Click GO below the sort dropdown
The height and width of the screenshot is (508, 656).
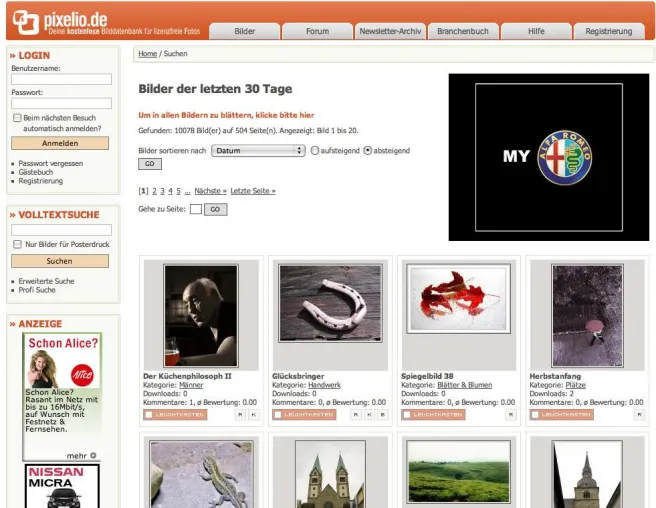click(x=150, y=164)
